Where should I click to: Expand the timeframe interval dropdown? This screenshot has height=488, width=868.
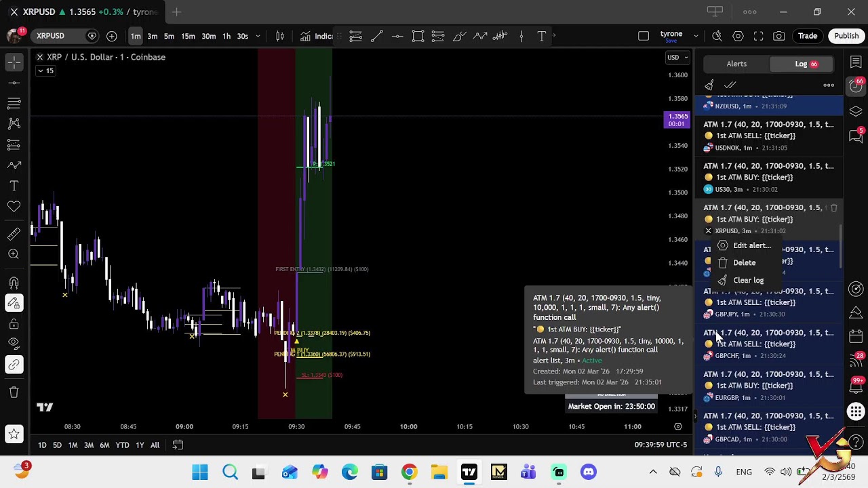click(258, 36)
